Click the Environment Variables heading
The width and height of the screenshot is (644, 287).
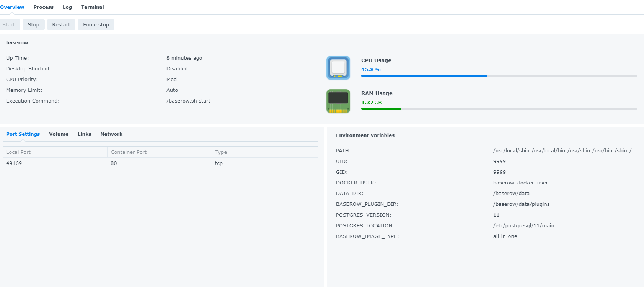(x=365, y=135)
